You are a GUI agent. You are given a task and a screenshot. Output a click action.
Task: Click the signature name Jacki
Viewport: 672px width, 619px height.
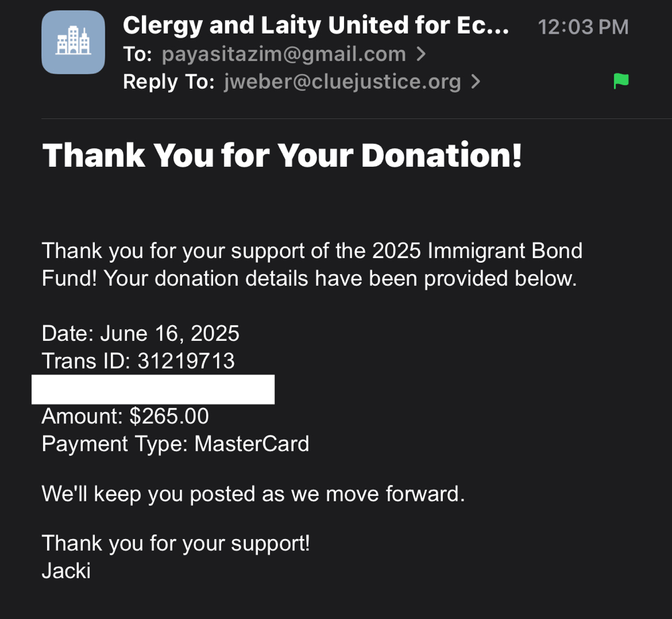click(66, 571)
